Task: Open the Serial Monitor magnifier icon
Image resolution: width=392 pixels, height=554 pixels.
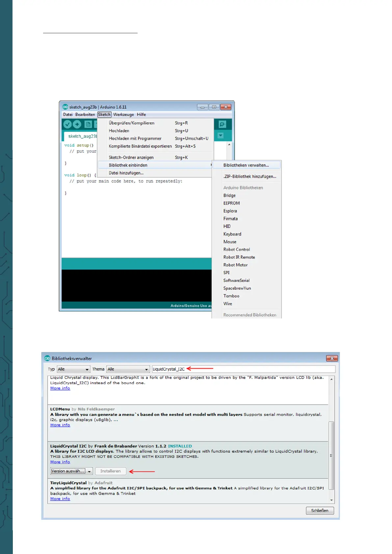Action: (x=222, y=124)
